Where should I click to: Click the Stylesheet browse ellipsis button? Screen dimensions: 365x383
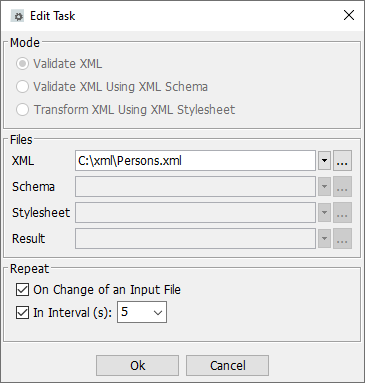point(342,213)
